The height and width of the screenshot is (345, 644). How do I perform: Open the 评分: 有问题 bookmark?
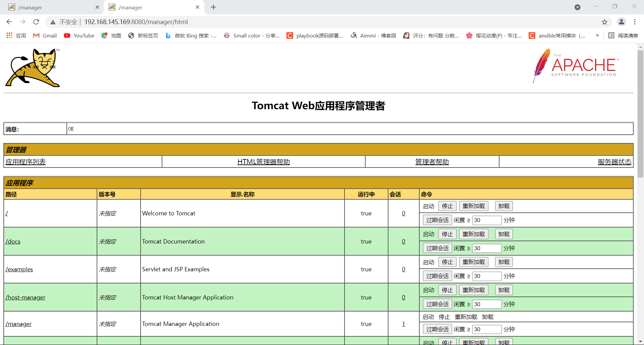point(431,36)
